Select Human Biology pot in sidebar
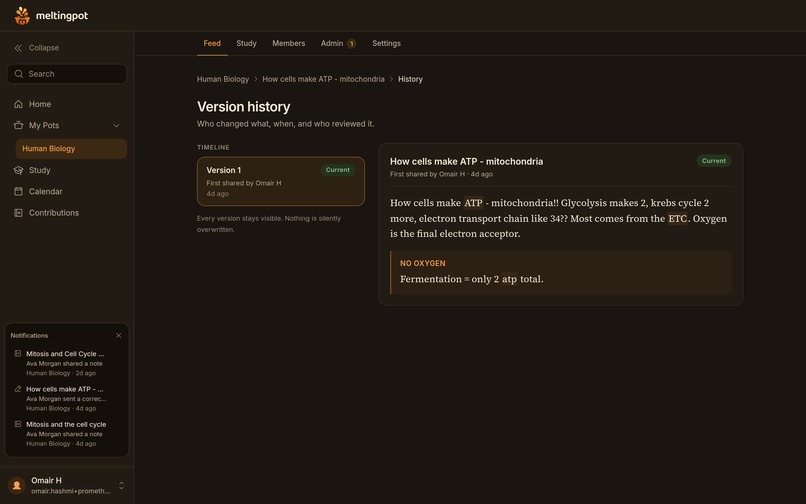 click(71, 149)
